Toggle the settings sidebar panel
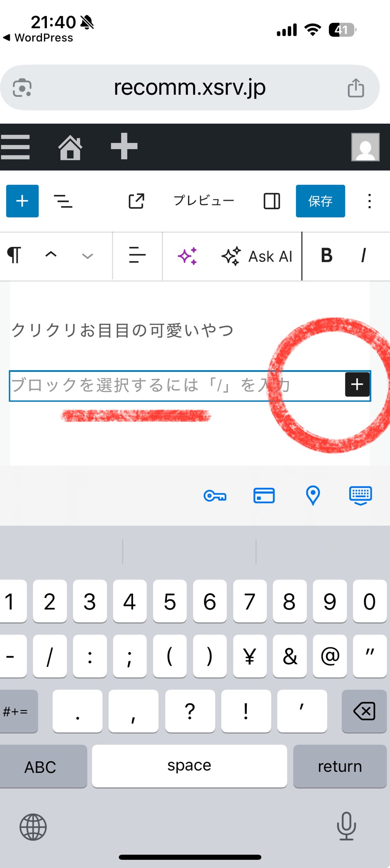 tap(272, 201)
